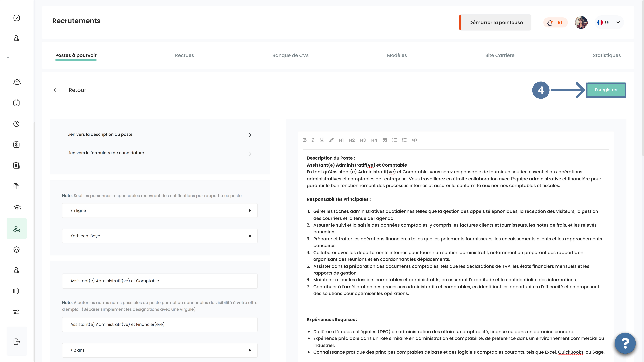Open the barcode-style icon in sidebar
This screenshot has width=644, height=362.
(x=16, y=291)
